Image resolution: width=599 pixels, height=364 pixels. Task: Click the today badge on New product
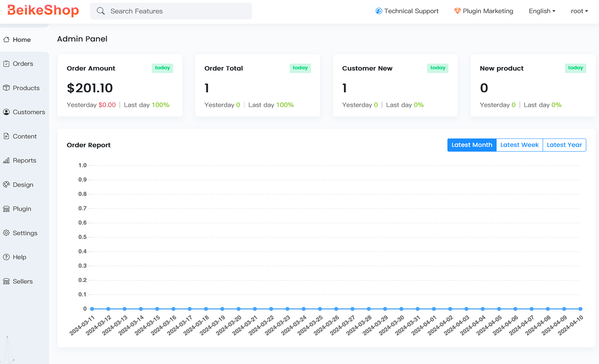pos(575,68)
